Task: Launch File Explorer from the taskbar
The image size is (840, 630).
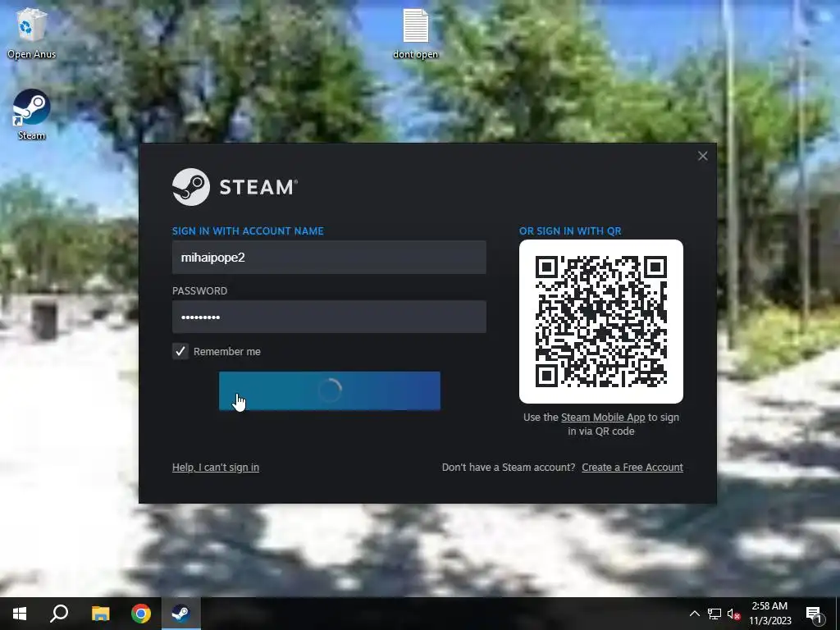Action: point(100,614)
